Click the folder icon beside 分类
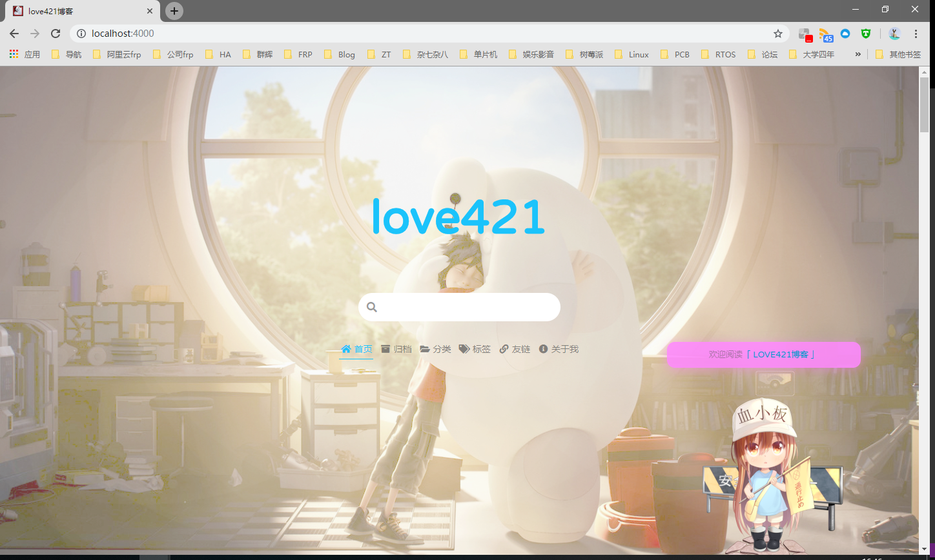This screenshot has height=560, width=935. coord(424,349)
